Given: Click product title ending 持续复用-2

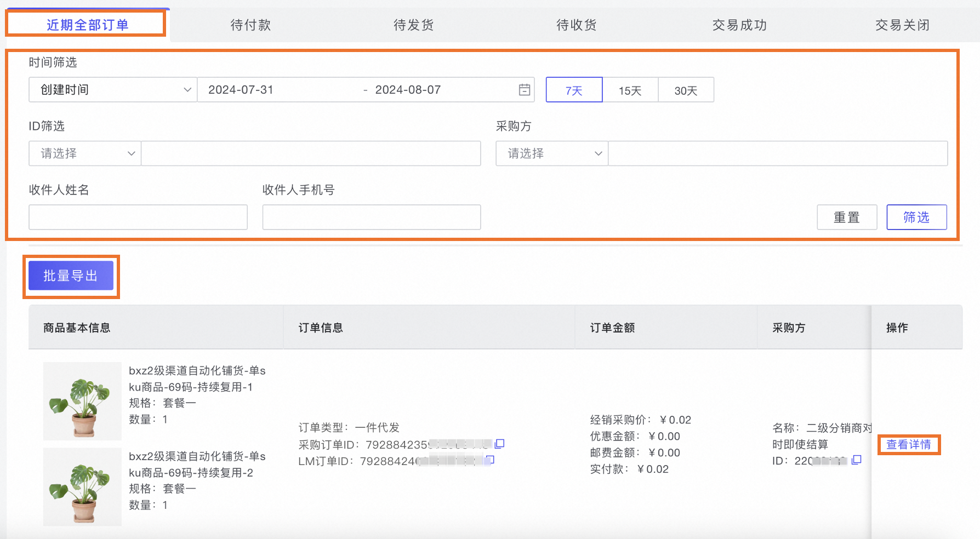Looking at the screenshot, I should [197, 465].
